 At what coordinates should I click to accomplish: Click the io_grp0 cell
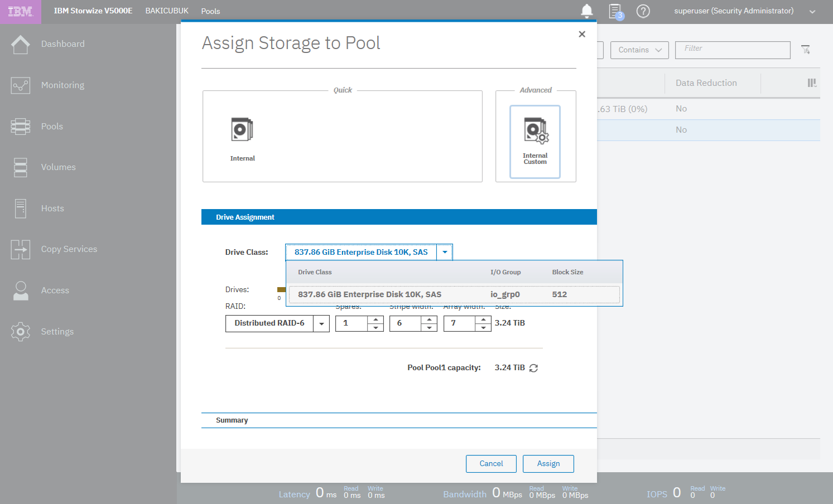coord(505,294)
